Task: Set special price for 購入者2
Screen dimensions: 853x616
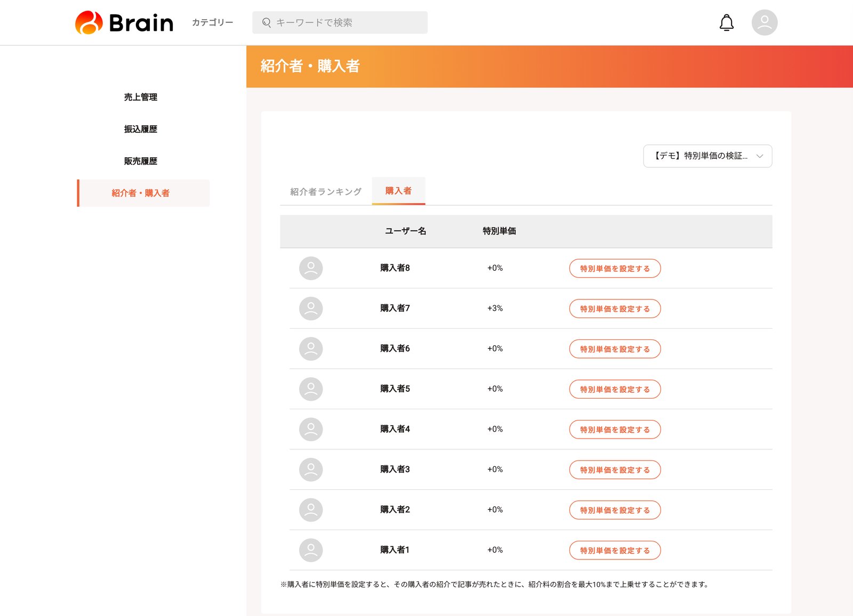Action: [615, 510]
